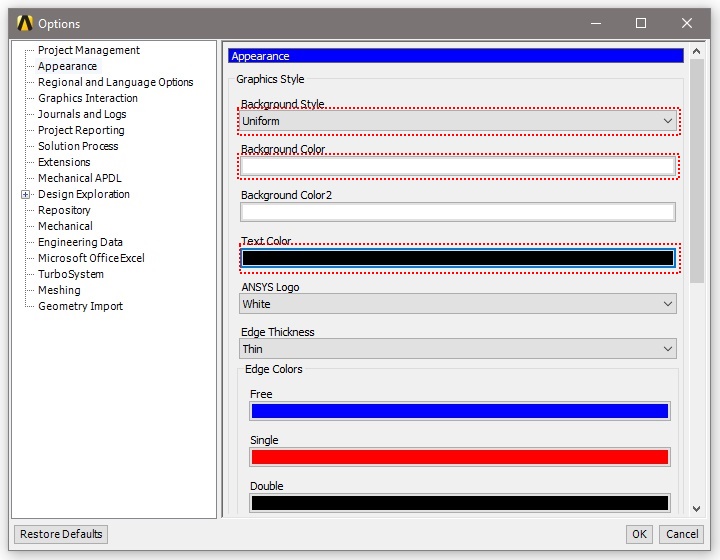Maximize the Options window
Image resolution: width=720 pixels, height=560 pixels.
coord(641,23)
